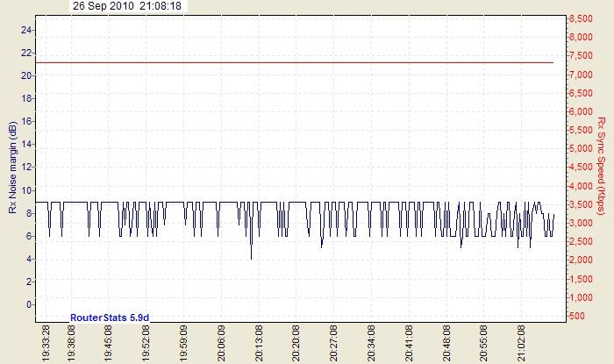The height and width of the screenshot is (364, 614).
Task: Click the RouterStats 5.9d watermark text
Action: click(x=116, y=317)
